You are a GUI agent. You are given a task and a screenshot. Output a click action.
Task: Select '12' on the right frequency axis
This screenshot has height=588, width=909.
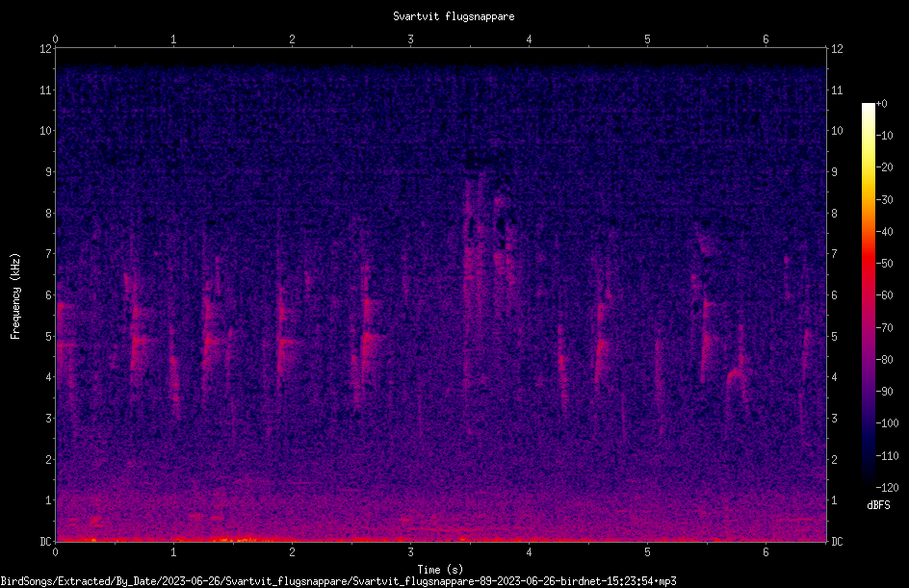[837, 49]
